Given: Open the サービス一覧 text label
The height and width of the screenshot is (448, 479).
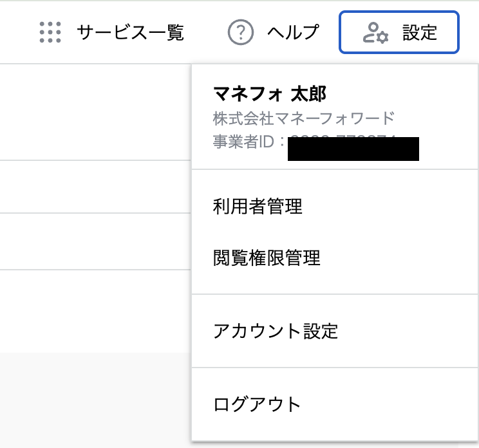Looking at the screenshot, I should pos(130,32).
